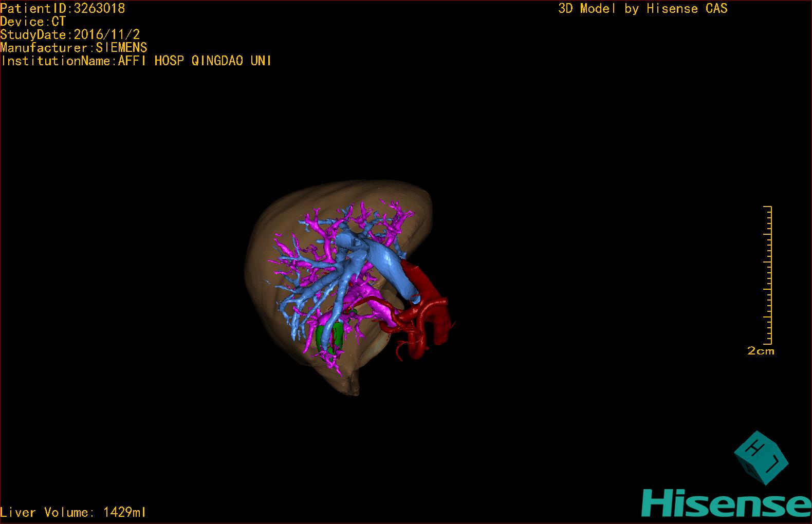
Task: Click the teal orientation cube
Action: 761,457
